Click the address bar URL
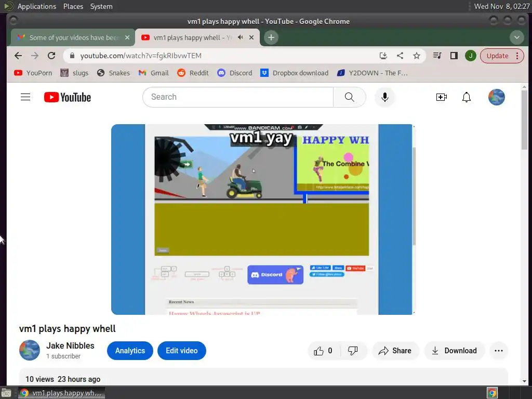This screenshot has width=532, height=399. click(141, 56)
